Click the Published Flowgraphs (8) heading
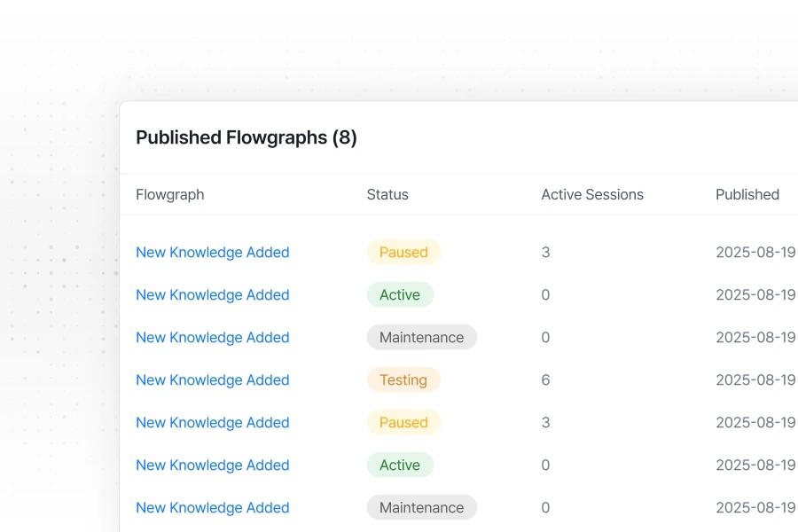Screen dimensions: 798x532 tap(246, 137)
